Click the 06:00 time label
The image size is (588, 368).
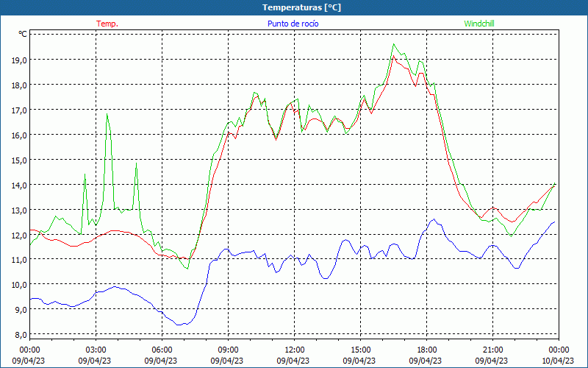pos(162,350)
